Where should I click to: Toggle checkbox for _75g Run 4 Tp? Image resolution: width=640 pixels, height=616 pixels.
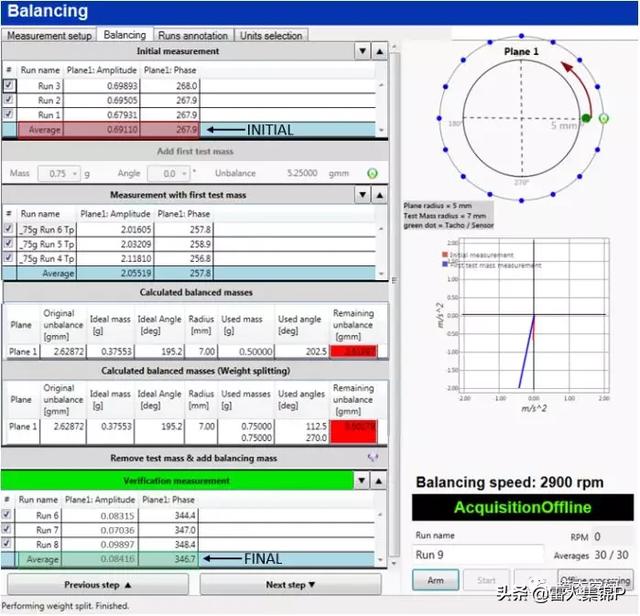coord(9,258)
